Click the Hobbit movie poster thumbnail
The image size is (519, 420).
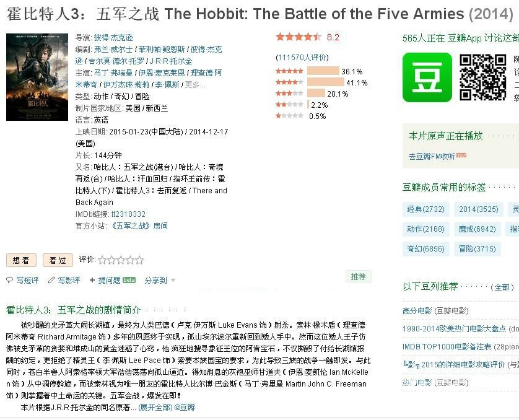(37, 77)
